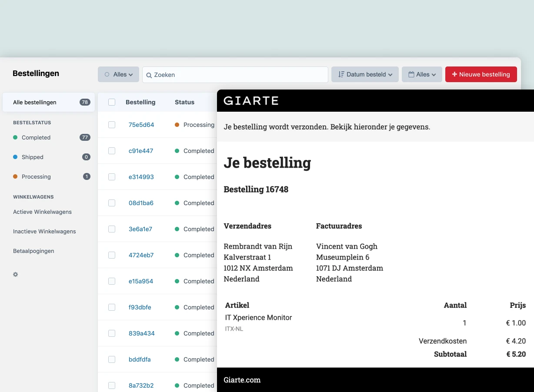Check the box for order c91e447
Viewport: 534px width, 392px height.
[x=112, y=151]
